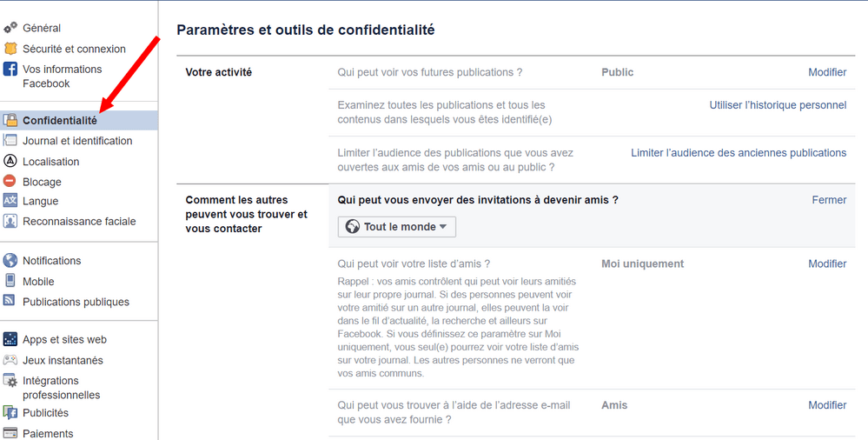Click the Reconnaissance faciale icon
The image size is (868, 440).
click(10, 221)
